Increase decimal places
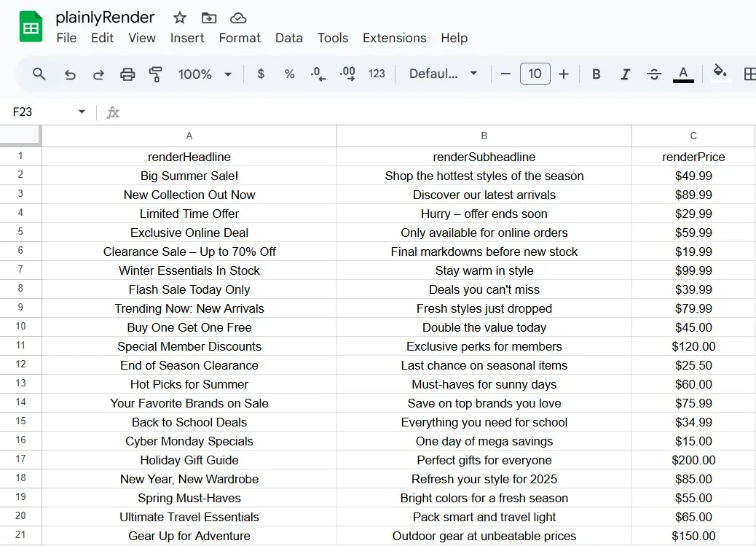The height and width of the screenshot is (546, 756). 347,74
